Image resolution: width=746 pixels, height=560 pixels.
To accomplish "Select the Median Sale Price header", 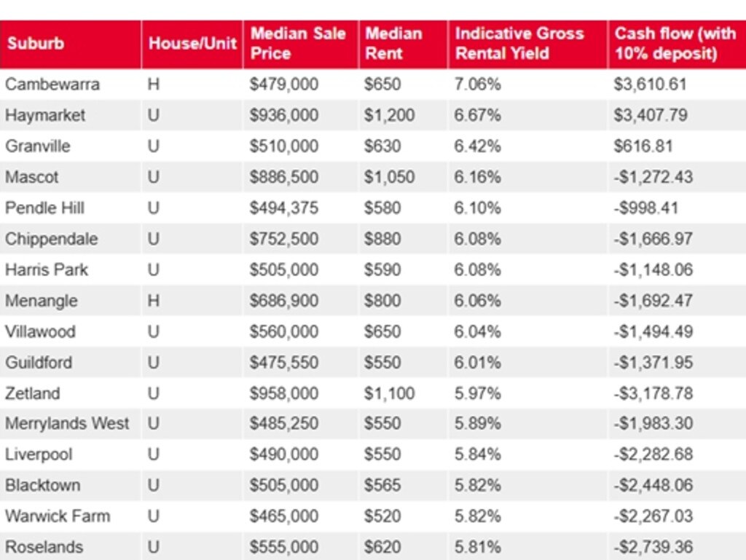I will (x=298, y=44).
